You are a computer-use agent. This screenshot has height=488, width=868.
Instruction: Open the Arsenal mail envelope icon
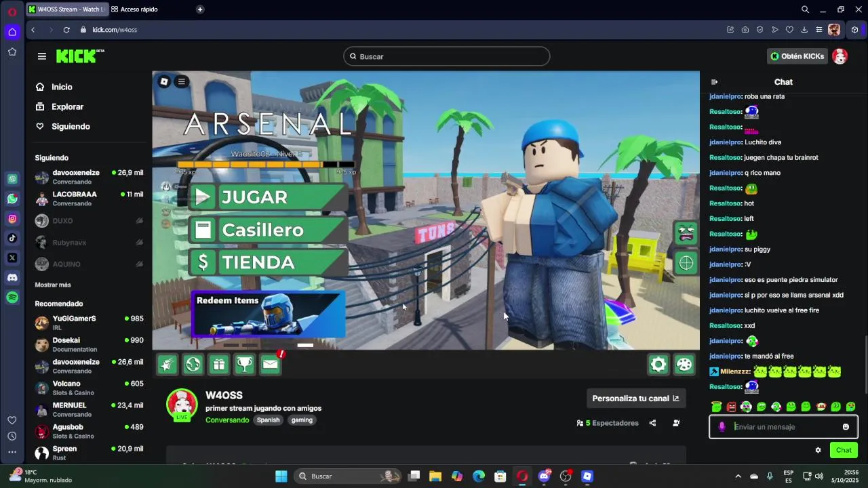pos(270,365)
